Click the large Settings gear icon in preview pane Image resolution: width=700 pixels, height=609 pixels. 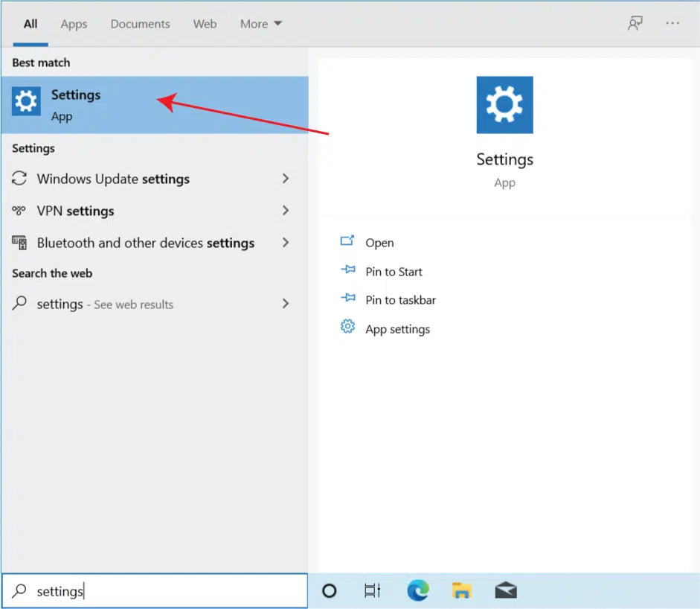point(504,105)
